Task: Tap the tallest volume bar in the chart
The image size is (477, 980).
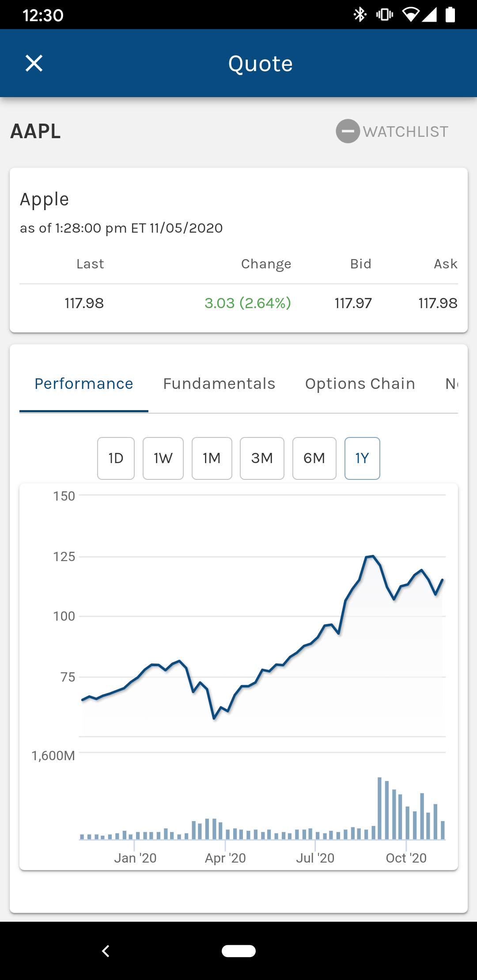Action: pyautogui.click(x=379, y=808)
